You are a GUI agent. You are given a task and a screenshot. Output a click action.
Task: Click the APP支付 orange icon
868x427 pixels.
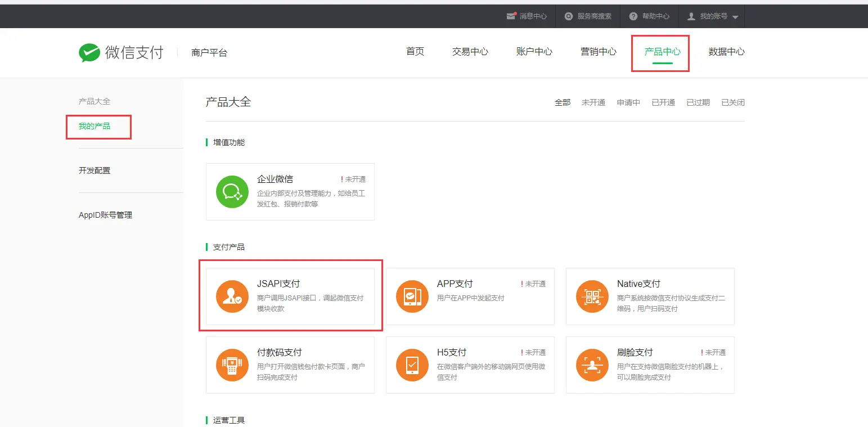tap(412, 296)
